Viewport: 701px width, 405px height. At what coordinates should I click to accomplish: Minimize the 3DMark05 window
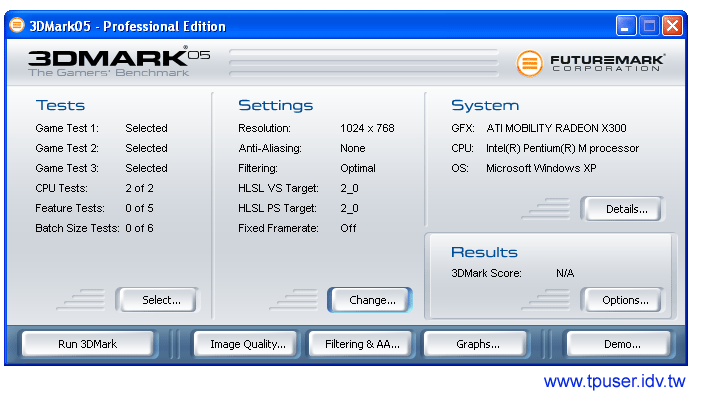pyautogui.click(x=627, y=26)
